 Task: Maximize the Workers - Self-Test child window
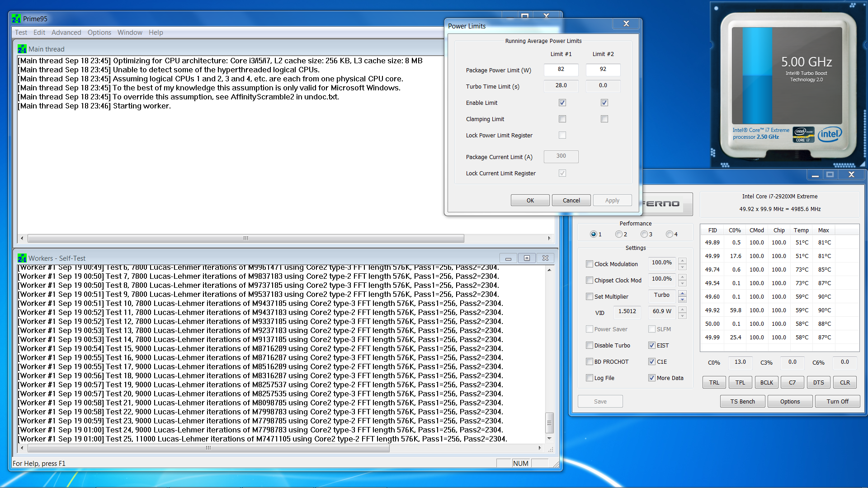tap(527, 258)
